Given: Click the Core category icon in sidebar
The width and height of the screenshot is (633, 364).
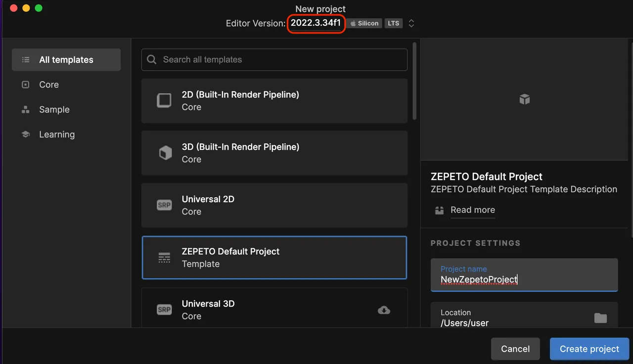Looking at the screenshot, I should pos(25,84).
